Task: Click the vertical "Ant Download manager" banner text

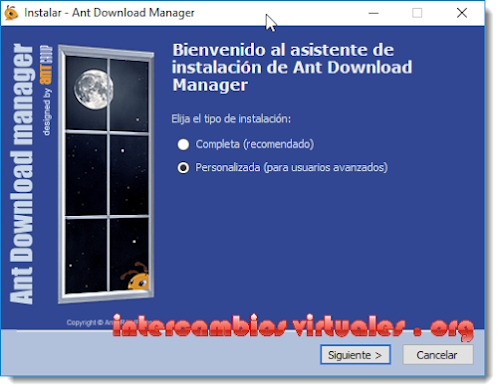Action: pos(22,174)
